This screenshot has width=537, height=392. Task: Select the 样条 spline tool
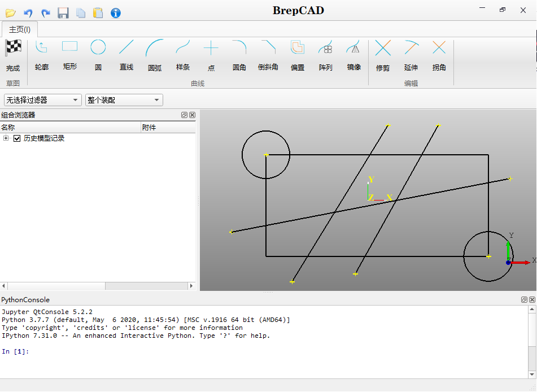pyautogui.click(x=183, y=55)
